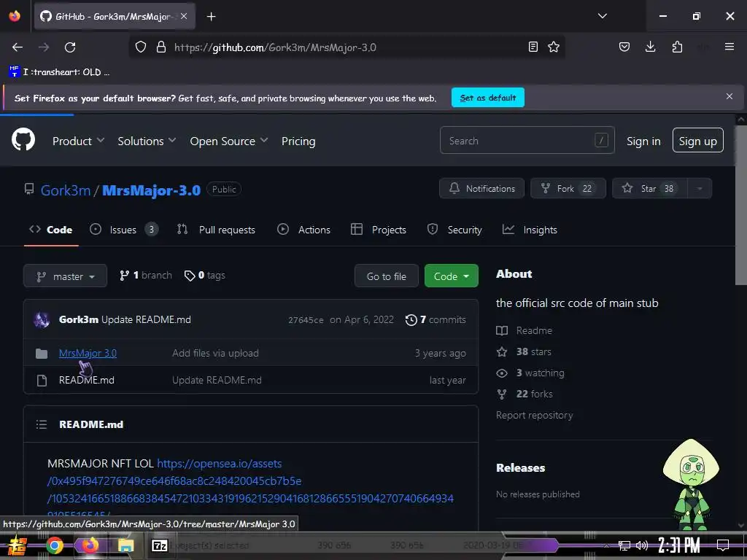Open commit hash 27645ce
The image size is (747, 560).
pyautogui.click(x=306, y=320)
